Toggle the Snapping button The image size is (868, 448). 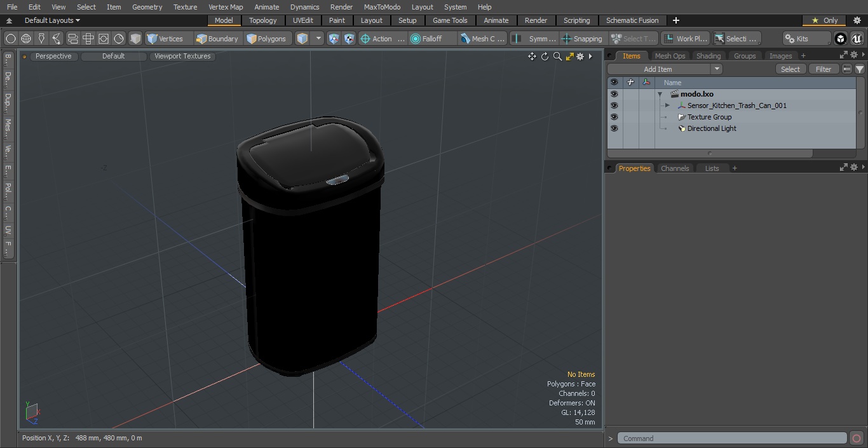[582, 39]
